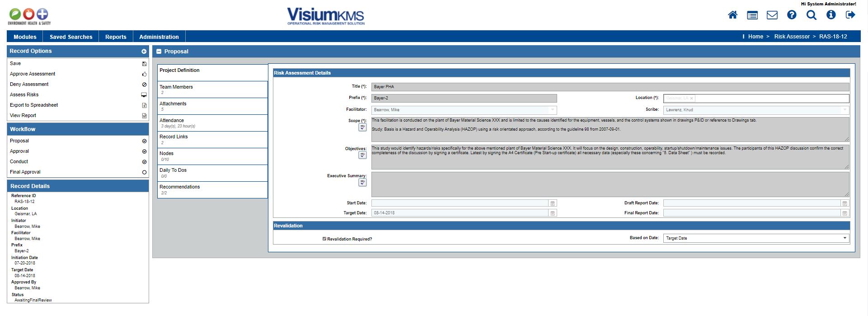Click the Save disk icon in Record Options
This screenshot has width=868, height=316.
pyautogui.click(x=144, y=64)
